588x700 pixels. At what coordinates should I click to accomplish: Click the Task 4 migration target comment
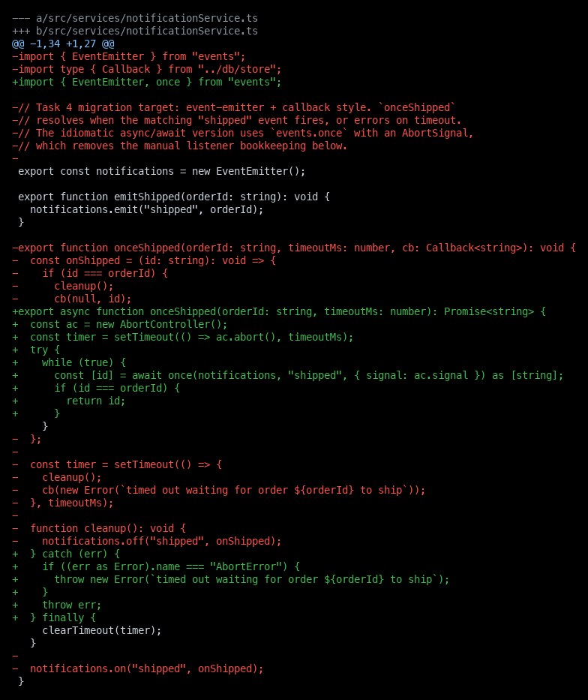point(234,107)
